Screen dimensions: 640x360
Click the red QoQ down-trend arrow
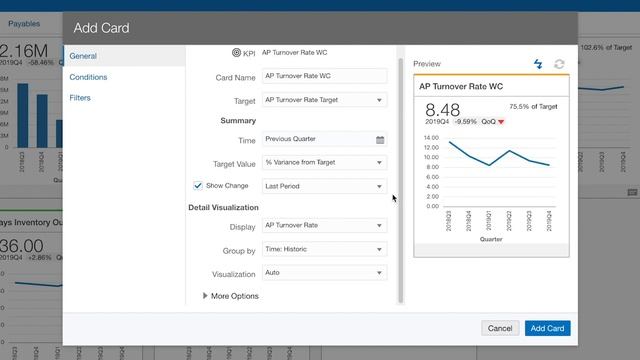click(501, 122)
